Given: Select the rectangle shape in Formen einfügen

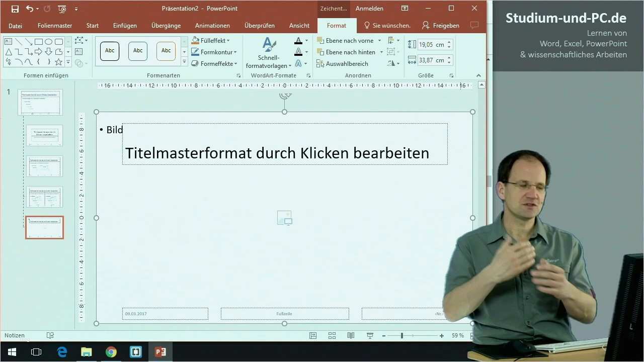Looking at the screenshot, I should coord(39,41).
